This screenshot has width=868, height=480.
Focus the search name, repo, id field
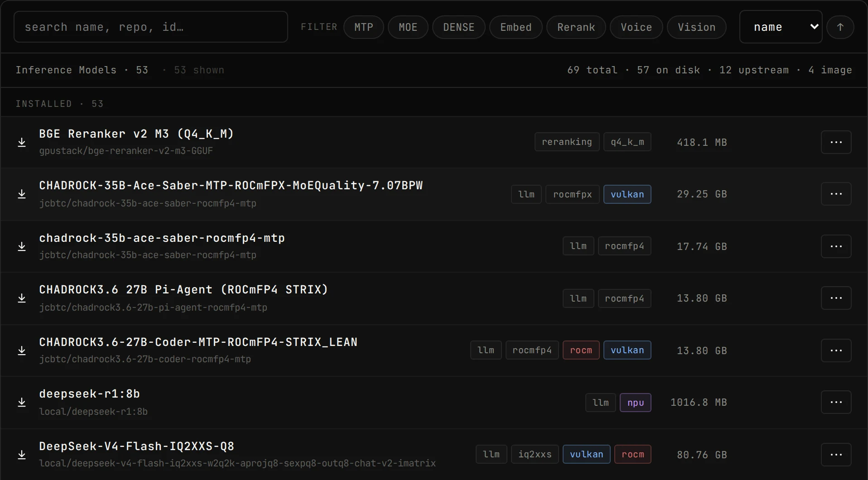click(151, 27)
